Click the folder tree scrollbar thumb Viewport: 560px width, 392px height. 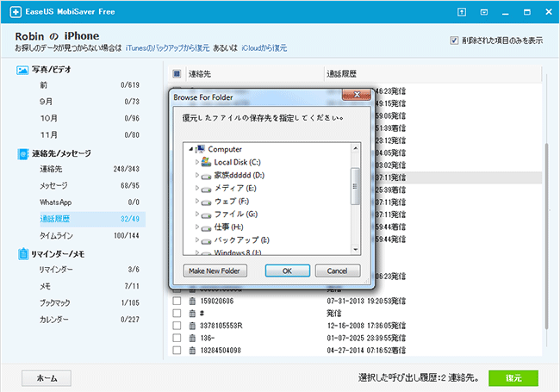click(355, 186)
